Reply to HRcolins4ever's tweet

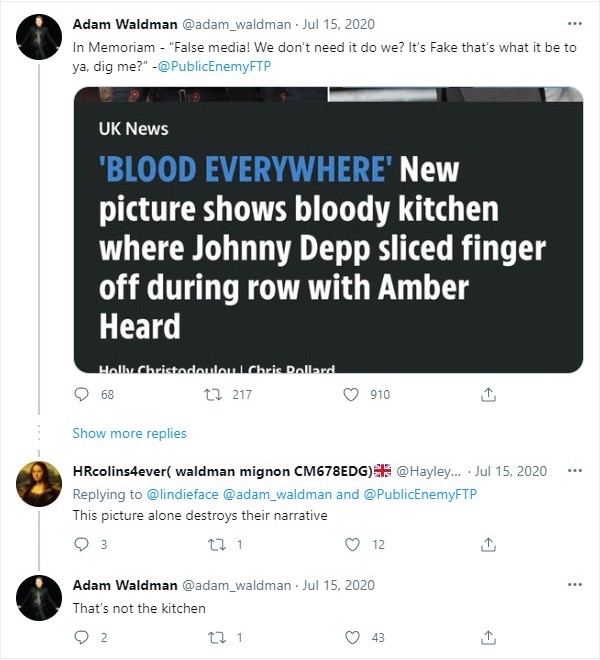point(81,544)
